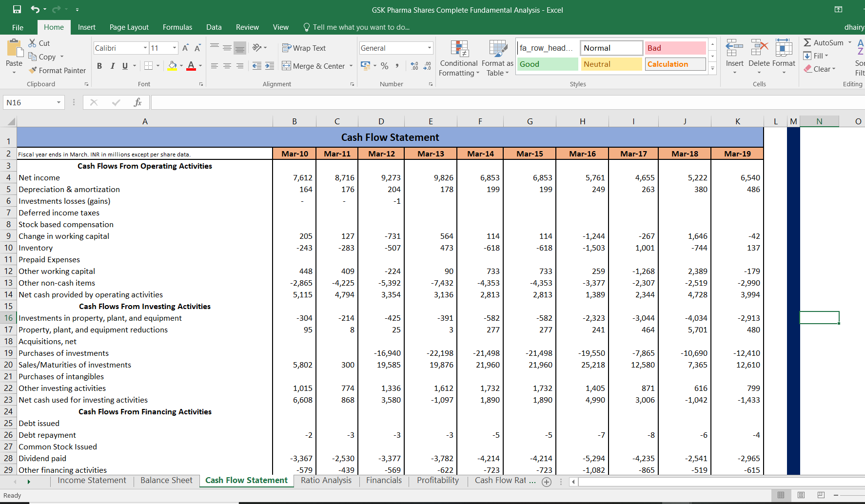Screen dimensions: 865x504
Task: Open the fill color dropdown arrow
Action: click(181, 66)
